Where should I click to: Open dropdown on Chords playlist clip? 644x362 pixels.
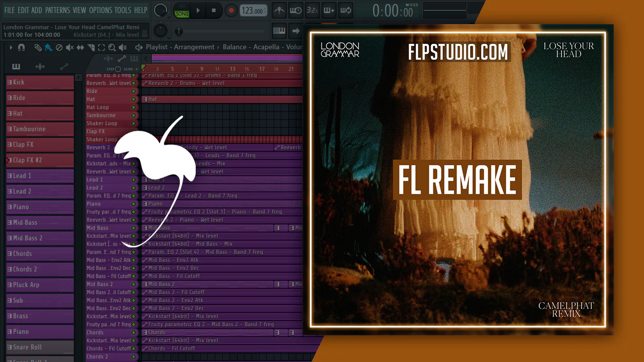pos(145,333)
